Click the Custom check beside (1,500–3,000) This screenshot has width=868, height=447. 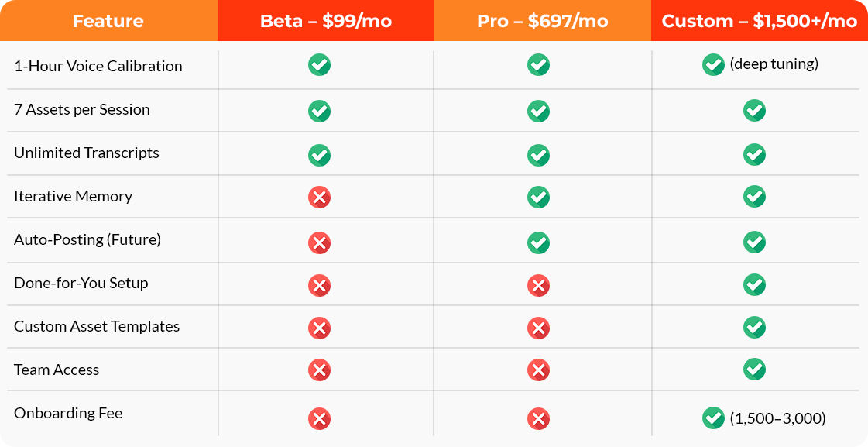713,418
